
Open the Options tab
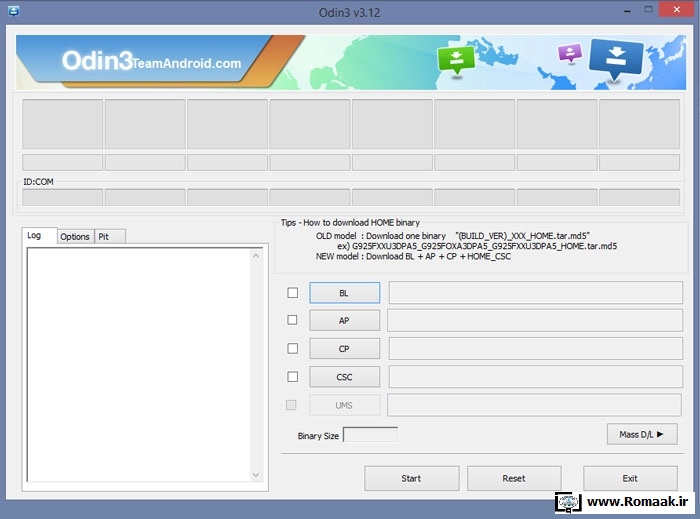(75, 237)
